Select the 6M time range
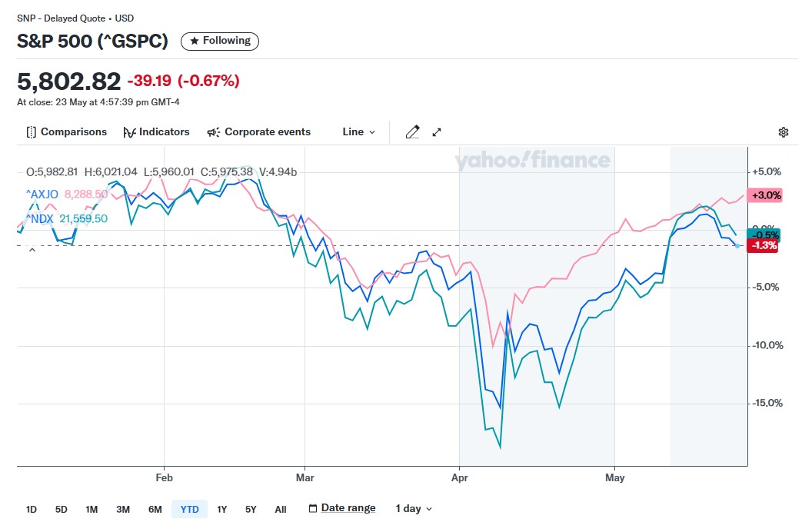Screen dimensions: 812x532 coord(155,509)
